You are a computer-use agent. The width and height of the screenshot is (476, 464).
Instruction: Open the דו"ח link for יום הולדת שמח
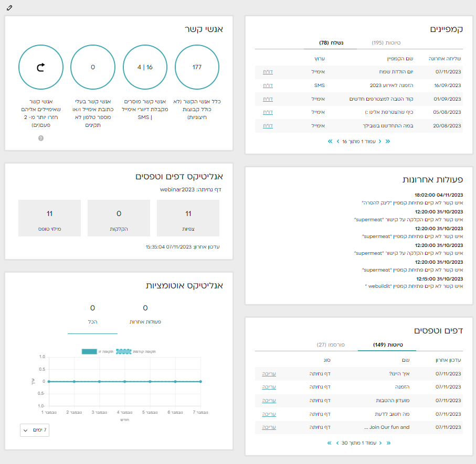[268, 72]
